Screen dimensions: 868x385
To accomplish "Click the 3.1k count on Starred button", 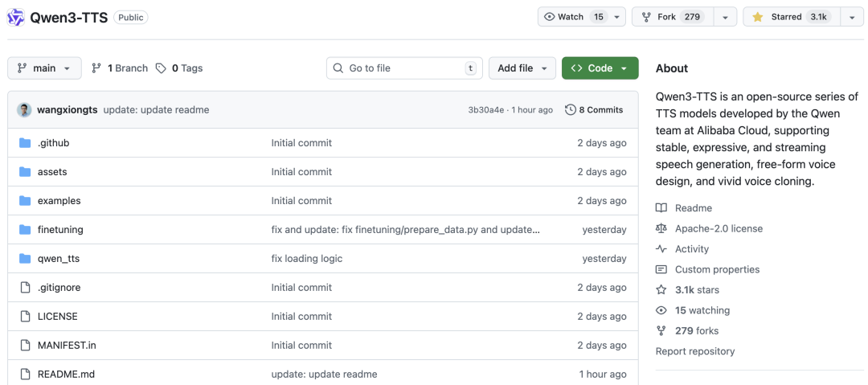I will tap(818, 17).
